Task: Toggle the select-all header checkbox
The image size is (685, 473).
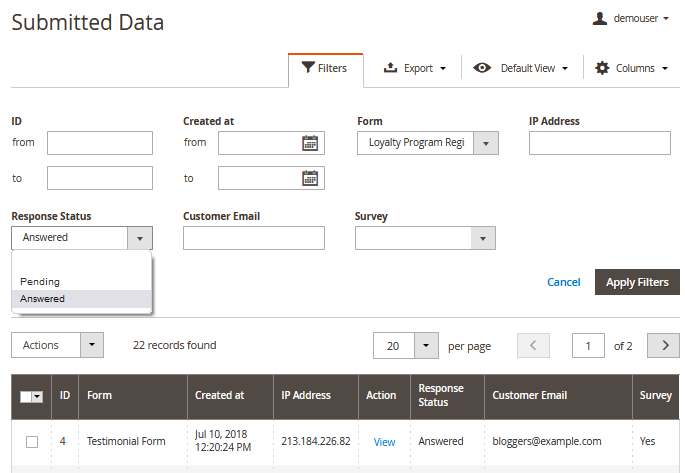Action: (x=26, y=396)
